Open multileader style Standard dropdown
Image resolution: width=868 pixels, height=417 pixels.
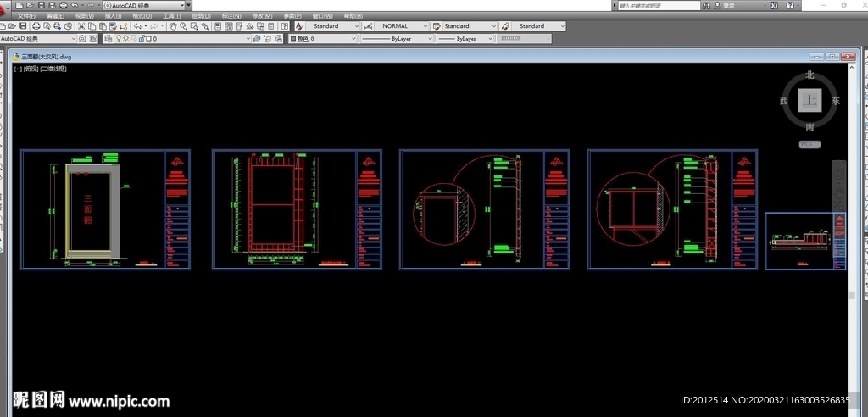tap(538, 26)
